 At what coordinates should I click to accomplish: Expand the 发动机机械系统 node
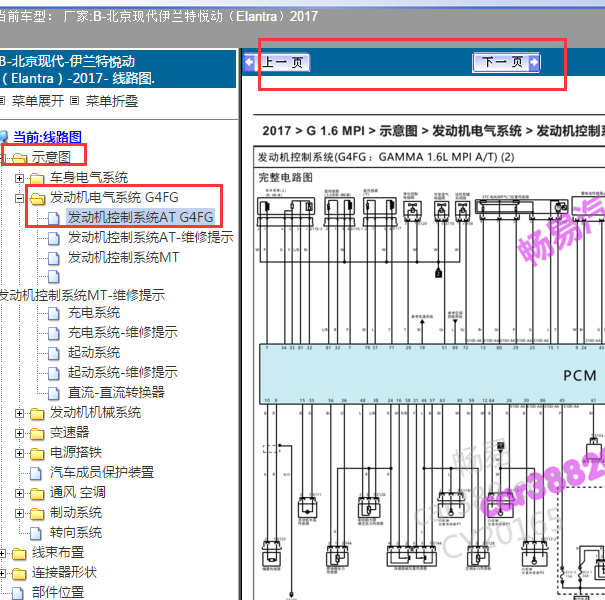click(x=19, y=414)
